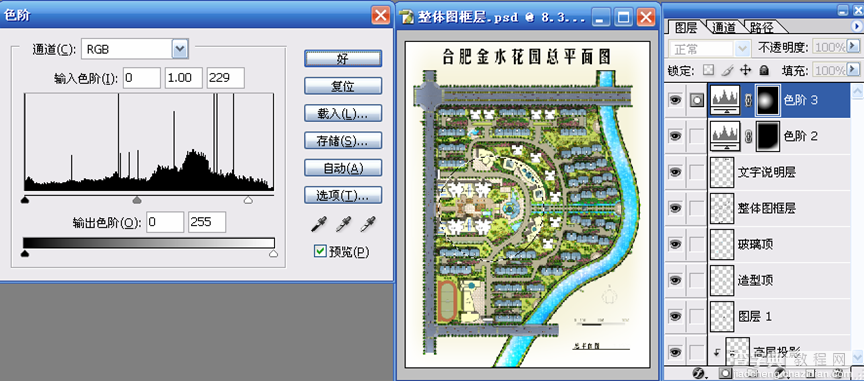Open the 填充 fill slider arrow
864x381 pixels.
[852, 70]
